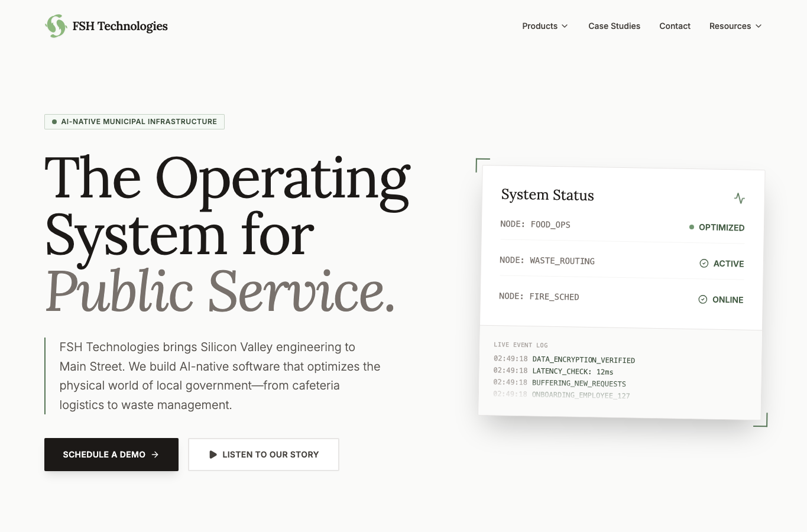Click the FSH Technologies green logo icon
This screenshot has width=807, height=532.
point(56,26)
